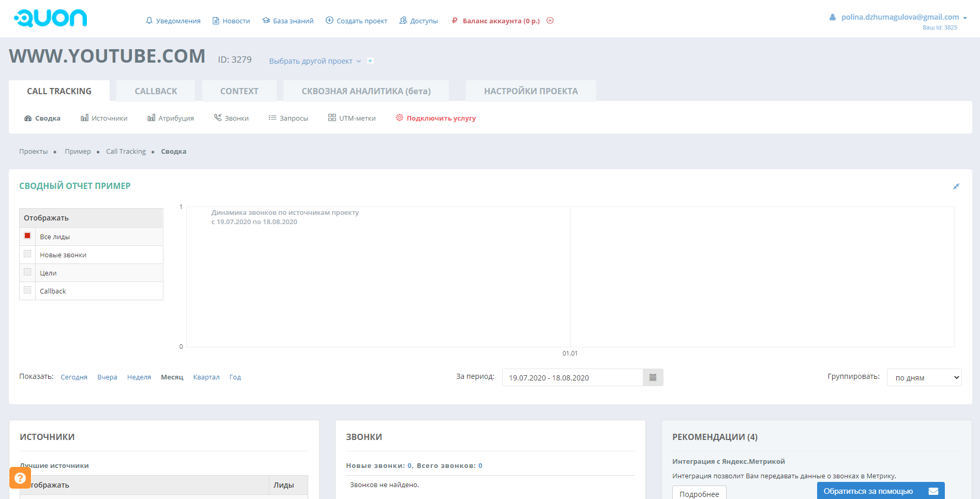Enable the Callback display checkbox

tap(27, 290)
